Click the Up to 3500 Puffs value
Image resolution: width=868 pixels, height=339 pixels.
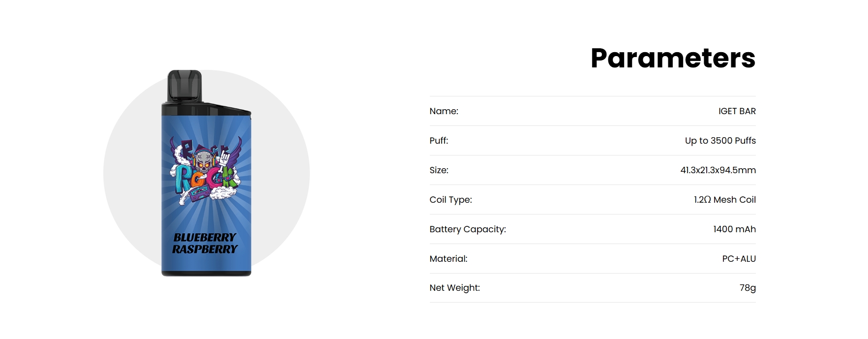tap(720, 141)
